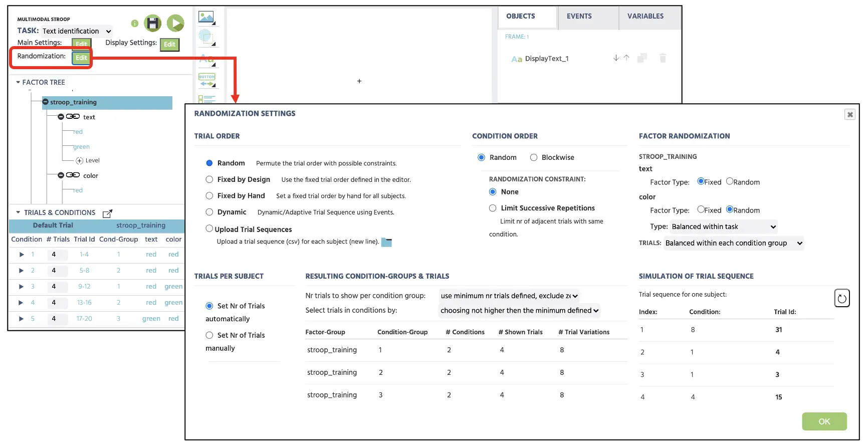The width and height of the screenshot is (868, 448).
Task: Refresh the simulated trial sequence
Action: (842, 298)
